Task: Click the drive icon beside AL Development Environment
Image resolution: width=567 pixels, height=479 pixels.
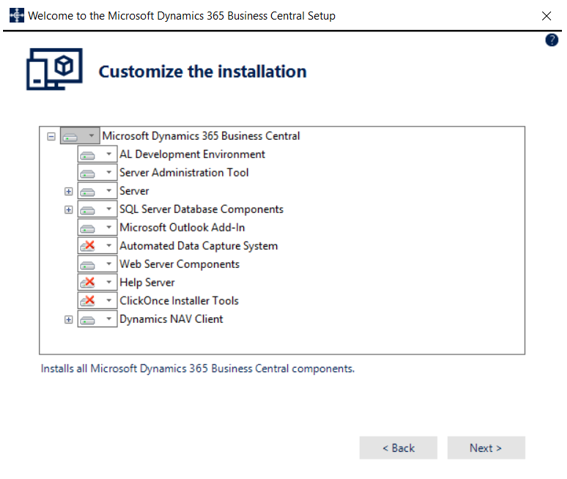Action: coord(88,155)
